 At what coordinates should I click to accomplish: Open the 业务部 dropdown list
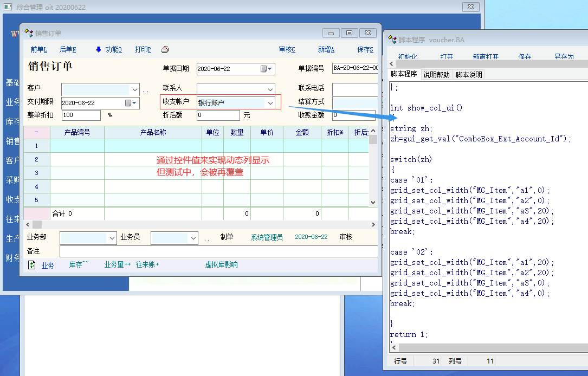112,238
